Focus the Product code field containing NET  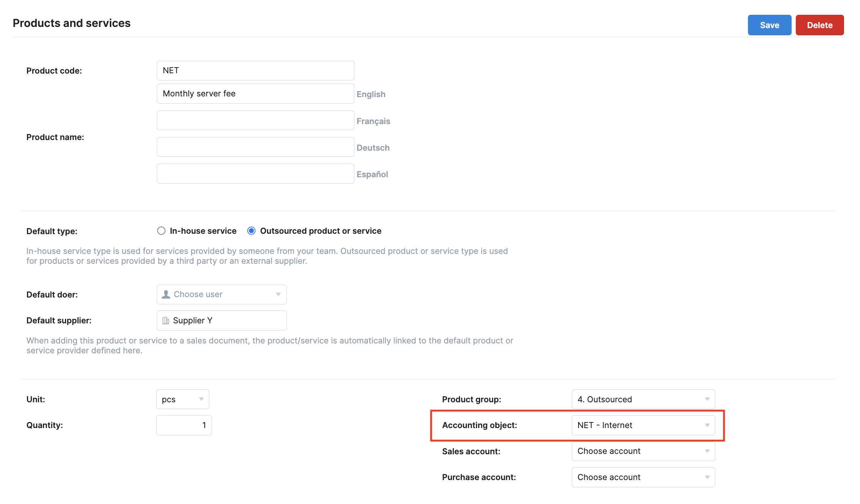coord(255,71)
